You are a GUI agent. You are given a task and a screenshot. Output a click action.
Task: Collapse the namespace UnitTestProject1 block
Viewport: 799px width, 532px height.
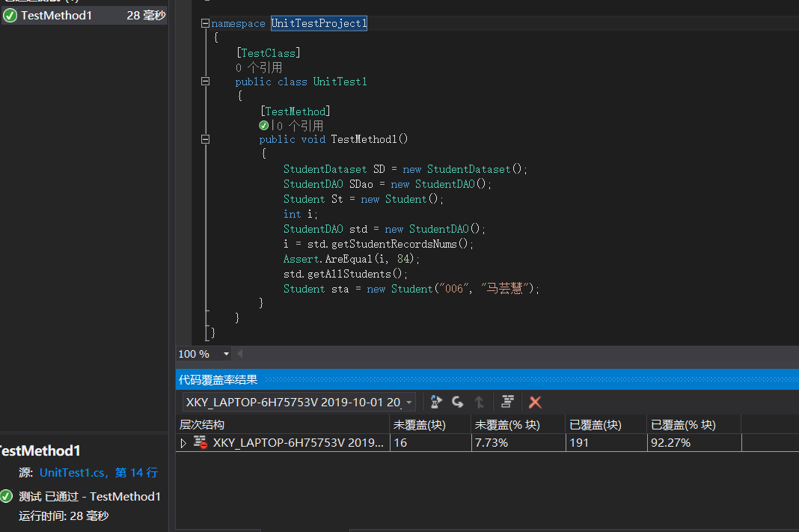pyautogui.click(x=205, y=23)
